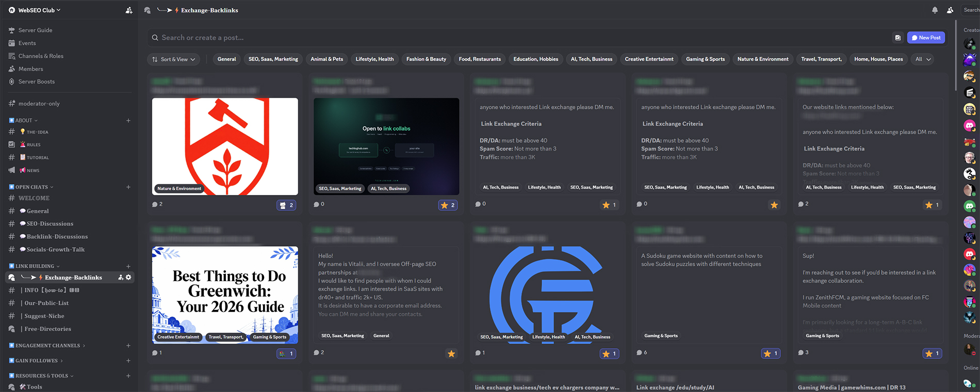This screenshot has width=980, height=392.
Task: Click the Tools forum channel icon
Action: [11, 387]
